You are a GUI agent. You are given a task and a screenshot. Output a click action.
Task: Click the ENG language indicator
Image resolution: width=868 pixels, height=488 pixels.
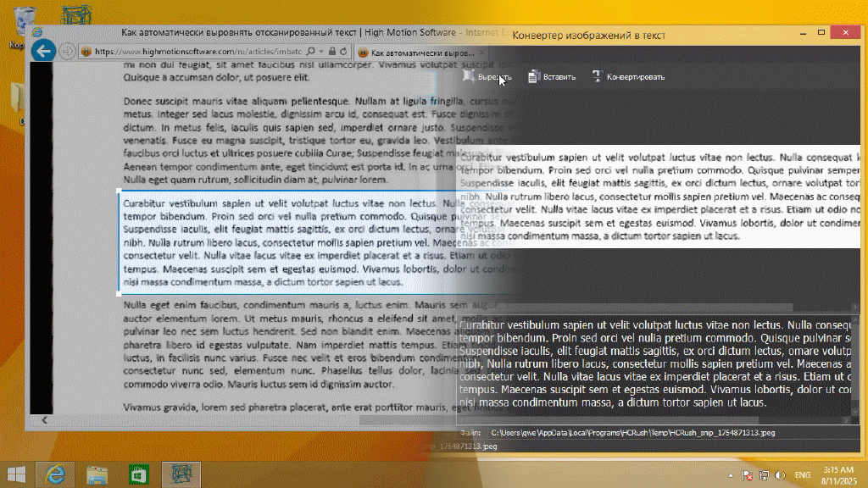pos(803,475)
